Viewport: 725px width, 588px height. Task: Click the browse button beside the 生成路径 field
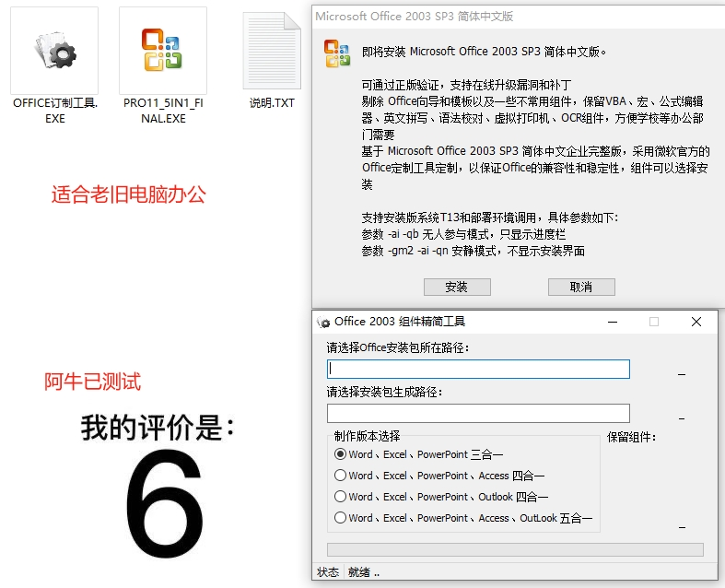pos(682,418)
